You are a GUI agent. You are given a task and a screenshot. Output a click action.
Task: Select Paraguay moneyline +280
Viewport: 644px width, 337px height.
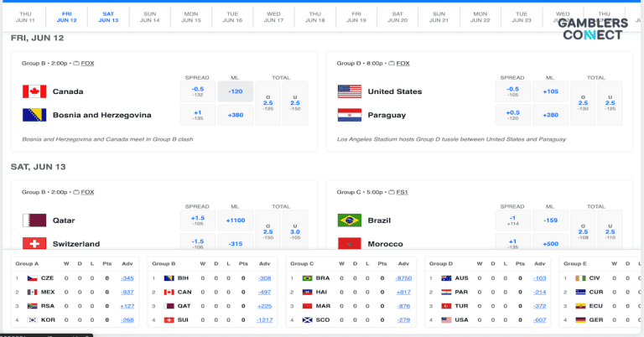pos(550,115)
